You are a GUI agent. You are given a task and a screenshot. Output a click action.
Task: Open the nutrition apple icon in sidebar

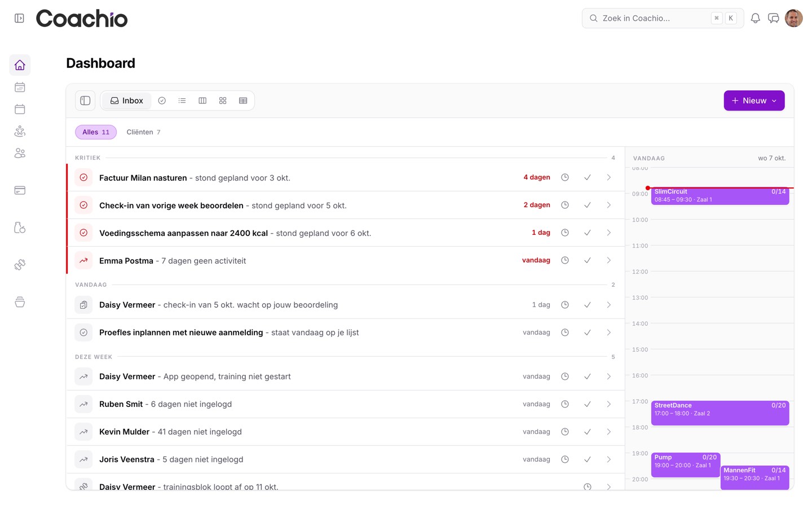pos(20,227)
